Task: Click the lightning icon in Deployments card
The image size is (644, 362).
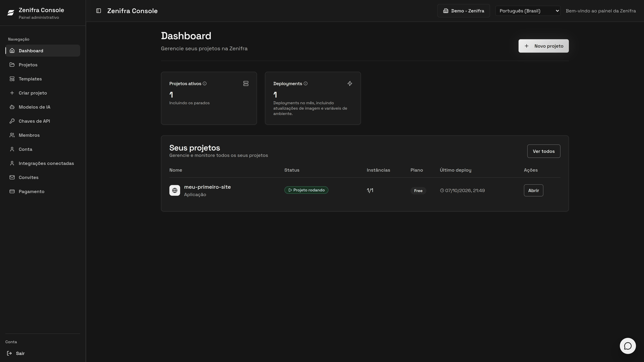Action: [350, 83]
